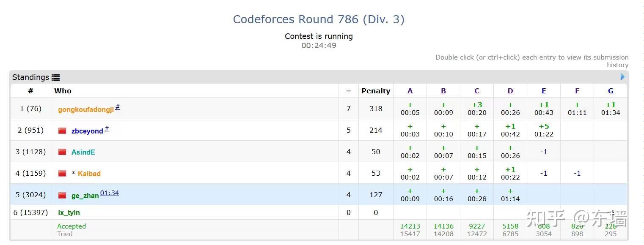The height and width of the screenshot is (245, 644).
Task: Open problem G from the column header
Action: tap(610, 90)
